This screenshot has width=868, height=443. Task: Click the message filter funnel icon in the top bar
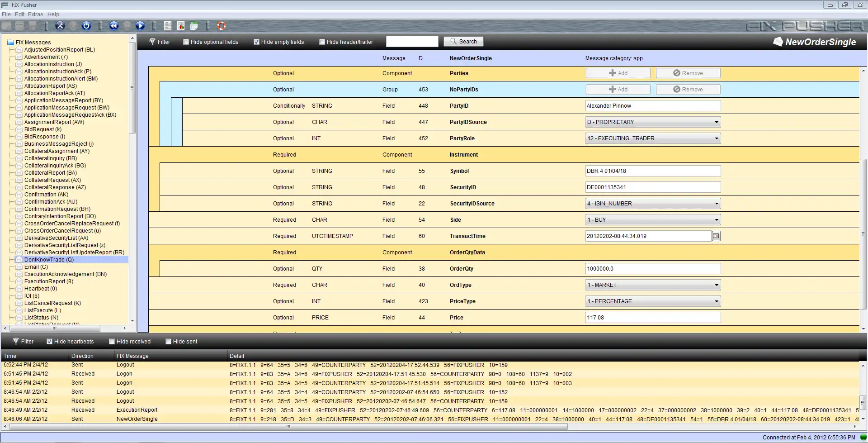click(x=152, y=42)
